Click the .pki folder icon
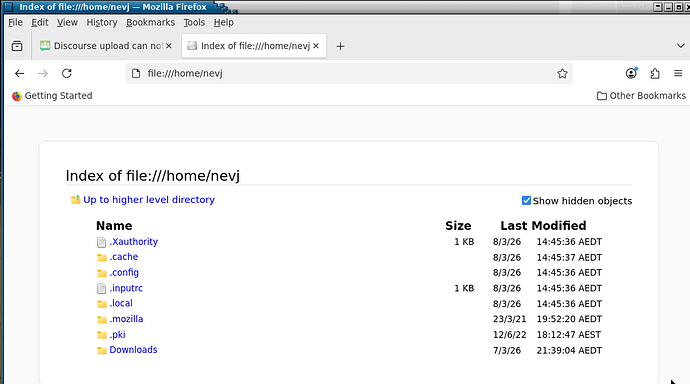The width and height of the screenshot is (690, 384). point(102,335)
